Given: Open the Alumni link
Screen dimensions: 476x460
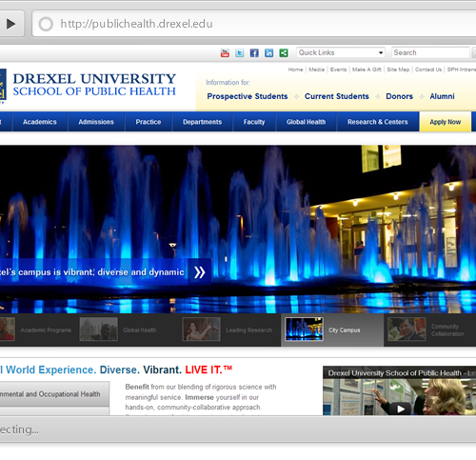Looking at the screenshot, I should pyautogui.click(x=442, y=96).
